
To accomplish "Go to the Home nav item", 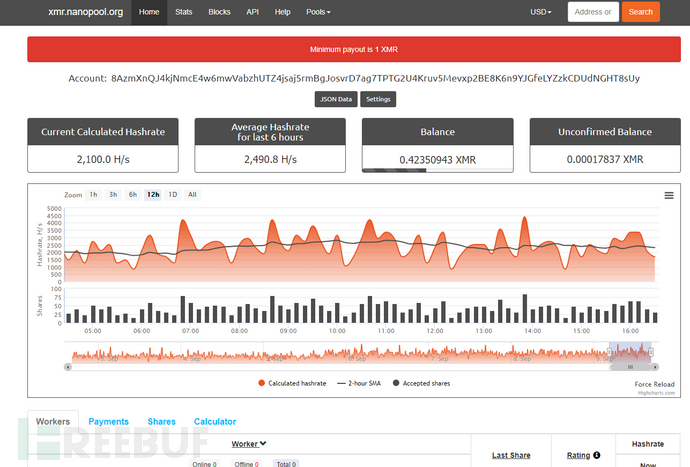I will tap(149, 12).
